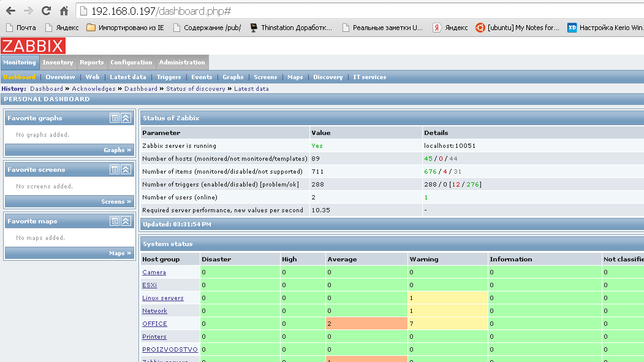Open the OFFICE host group
Image resolution: width=644 pixels, height=362 pixels.
point(154,324)
